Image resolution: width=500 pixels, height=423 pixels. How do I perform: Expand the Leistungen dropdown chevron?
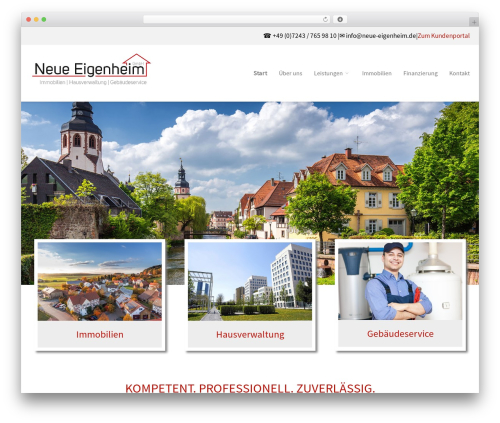[x=347, y=73]
